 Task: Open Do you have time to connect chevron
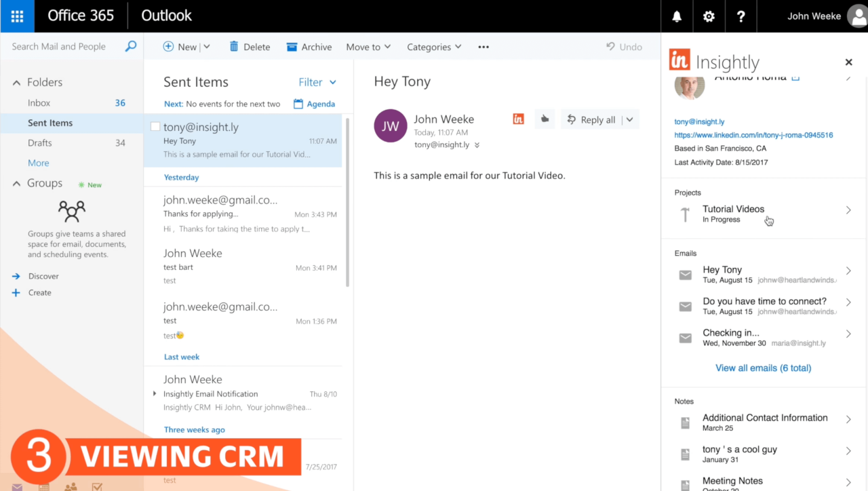click(x=848, y=302)
